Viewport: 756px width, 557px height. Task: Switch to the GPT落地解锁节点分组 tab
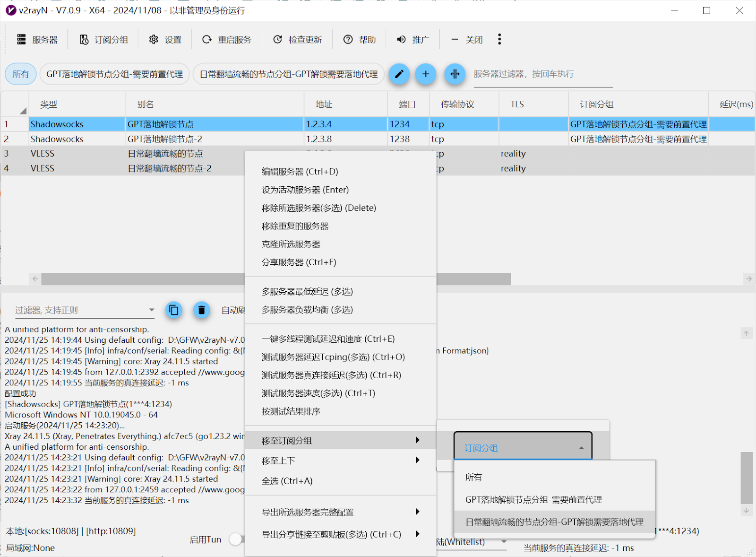coord(114,74)
